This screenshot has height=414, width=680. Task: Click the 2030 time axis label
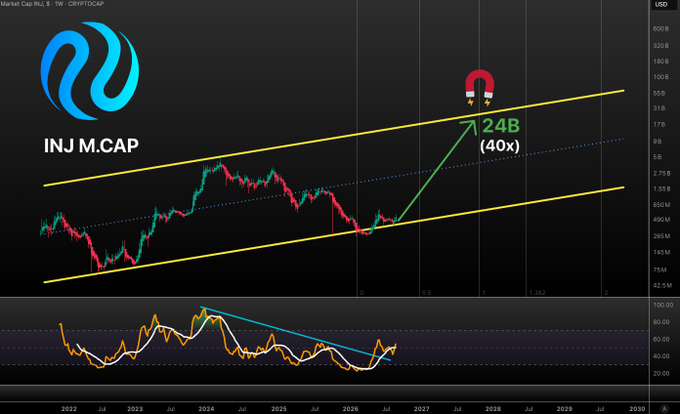(x=637, y=409)
